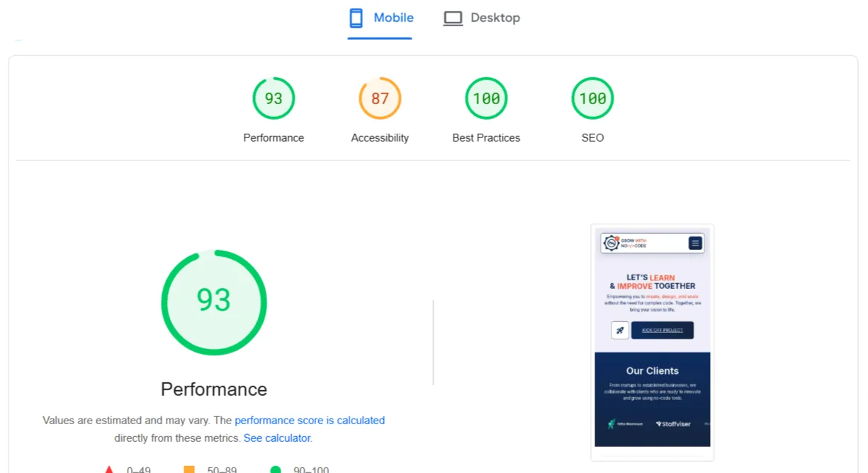Click 'Values are estimated and may vary' text

tap(125, 421)
